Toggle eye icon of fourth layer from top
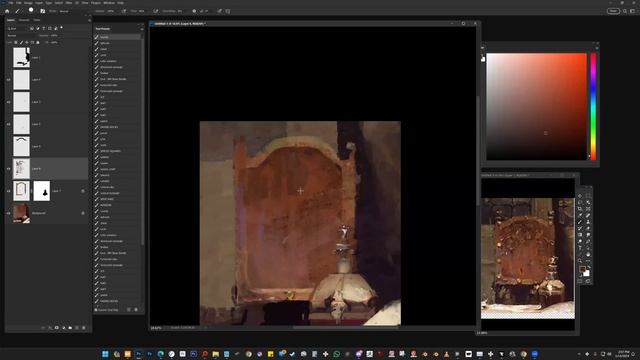 9,124
